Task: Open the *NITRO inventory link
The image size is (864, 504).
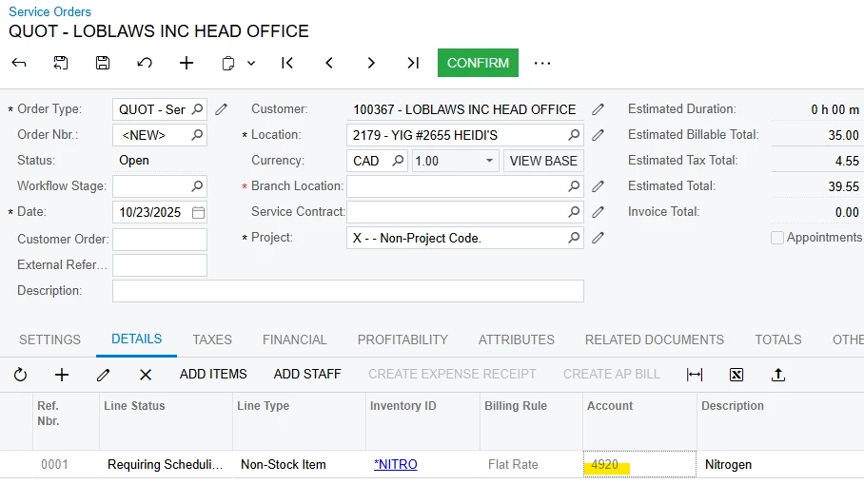Action: point(396,464)
